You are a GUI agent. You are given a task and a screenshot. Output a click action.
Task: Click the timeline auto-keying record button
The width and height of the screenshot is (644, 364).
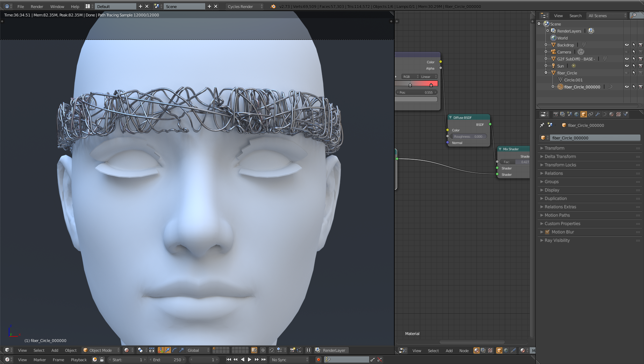pos(318,359)
